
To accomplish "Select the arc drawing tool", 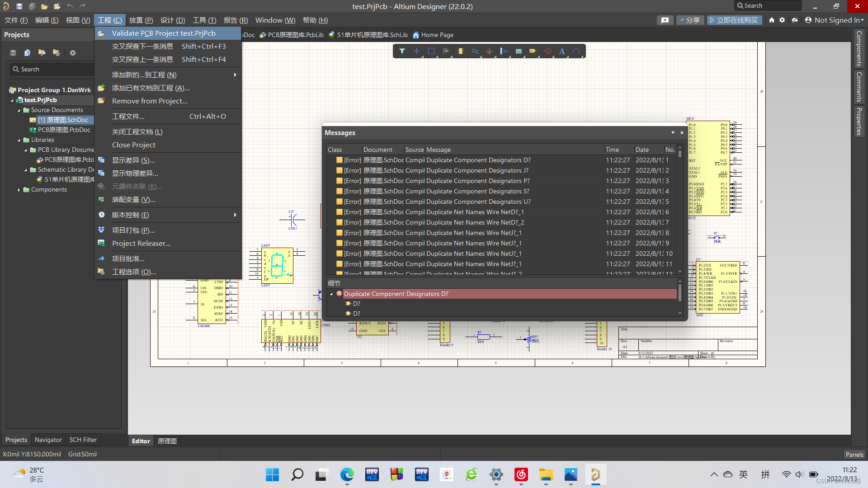I will click(576, 51).
